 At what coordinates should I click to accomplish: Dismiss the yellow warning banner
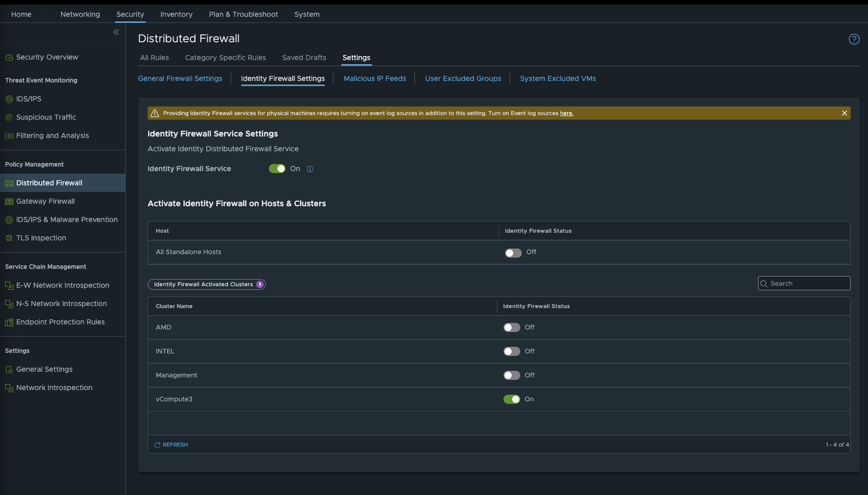tap(844, 113)
